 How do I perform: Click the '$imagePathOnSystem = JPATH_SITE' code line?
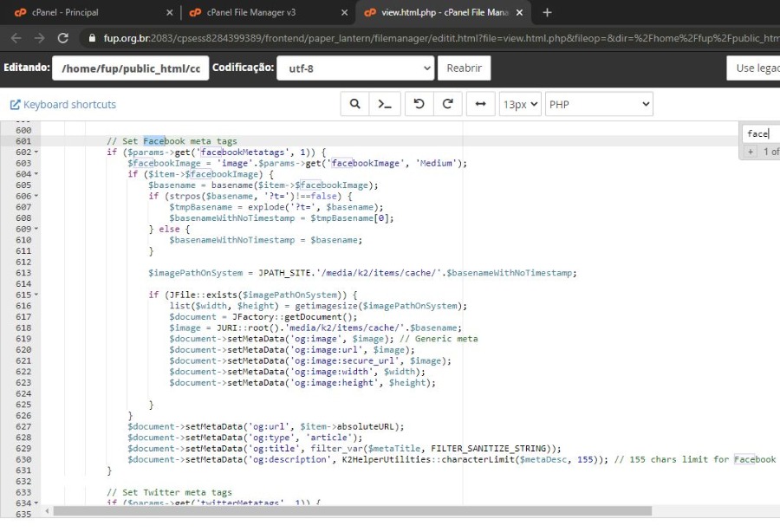(x=362, y=273)
